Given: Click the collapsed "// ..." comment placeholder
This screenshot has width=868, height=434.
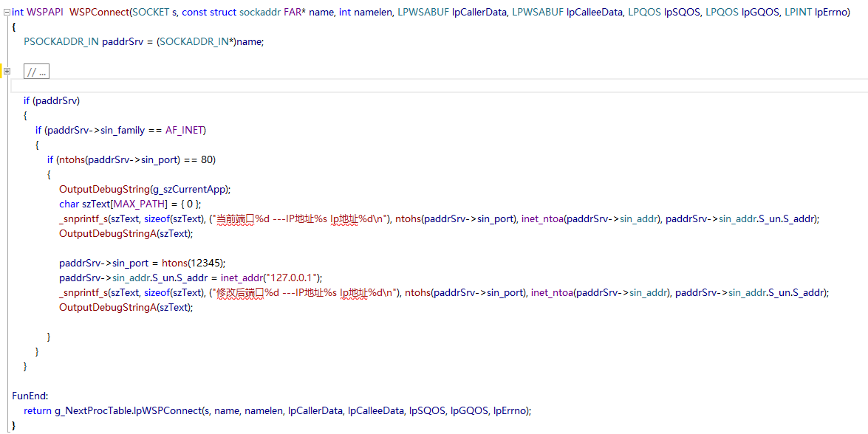Looking at the screenshot, I should click(x=36, y=72).
